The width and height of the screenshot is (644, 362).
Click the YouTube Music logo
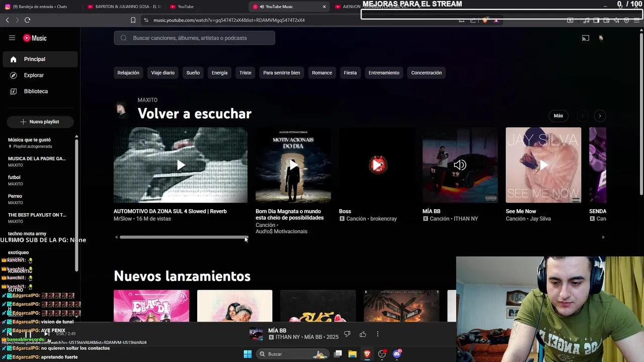35,38
